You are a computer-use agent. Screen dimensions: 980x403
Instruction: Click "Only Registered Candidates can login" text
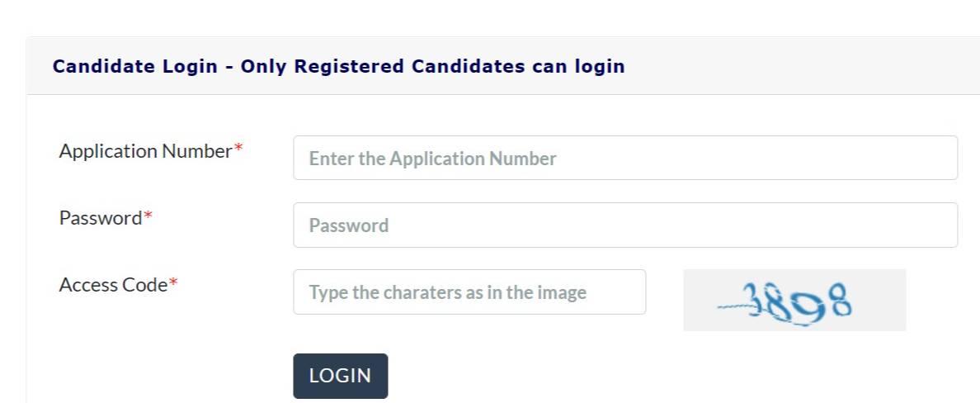tap(432, 66)
